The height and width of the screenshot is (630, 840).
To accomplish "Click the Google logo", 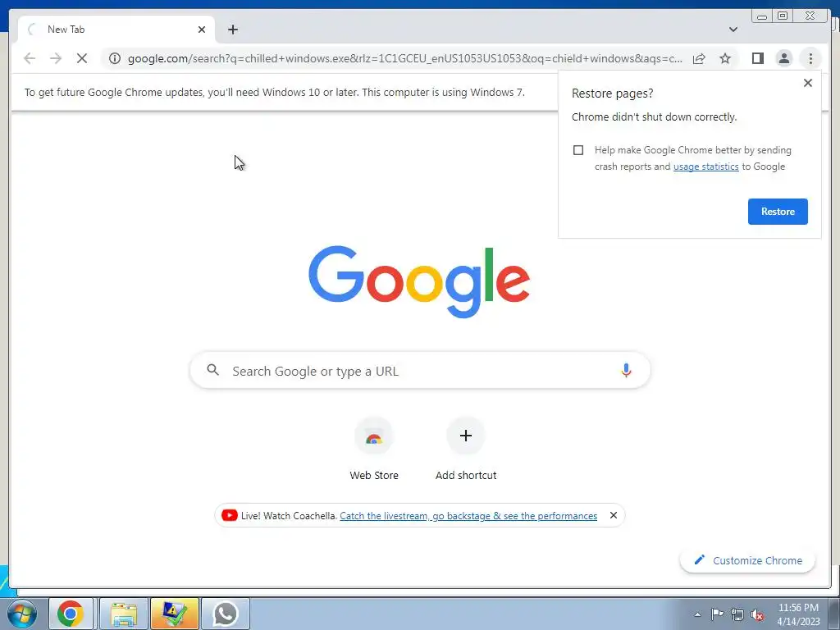I will click(x=419, y=281).
